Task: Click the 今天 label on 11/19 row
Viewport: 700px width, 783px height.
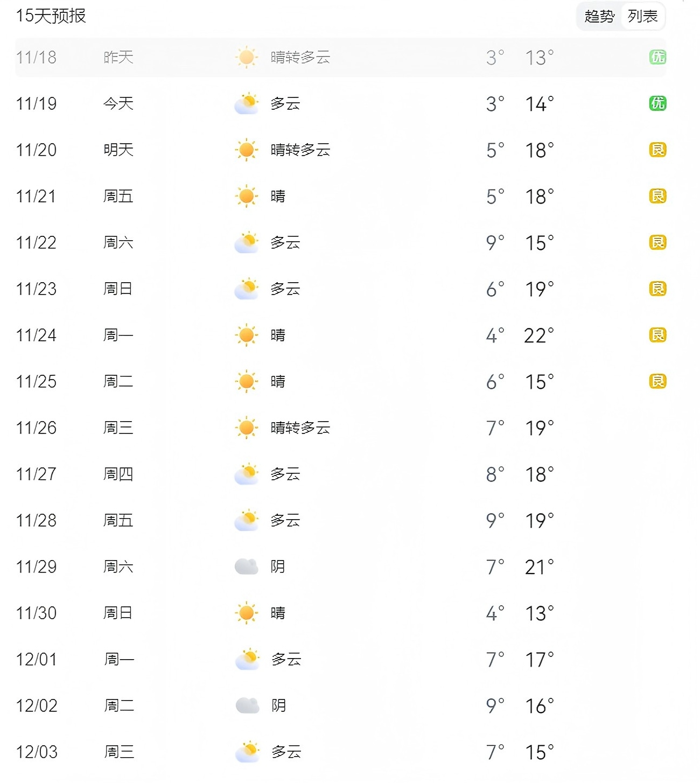Action: (118, 103)
